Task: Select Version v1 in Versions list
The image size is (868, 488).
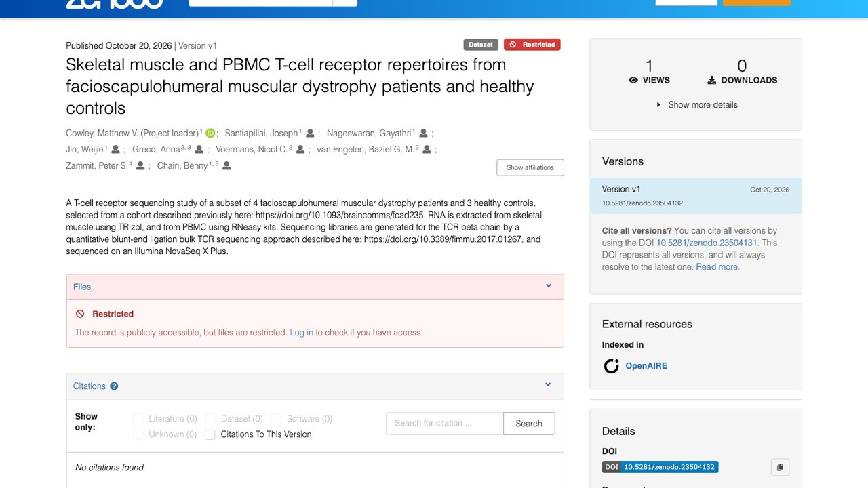Action: pos(696,196)
